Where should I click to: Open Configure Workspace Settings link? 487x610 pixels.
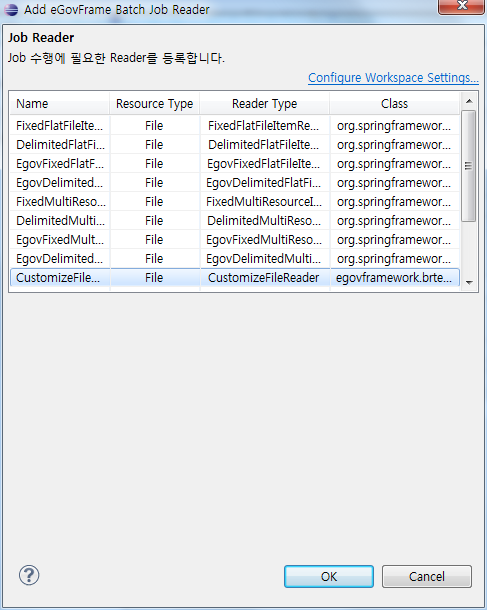(x=393, y=78)
